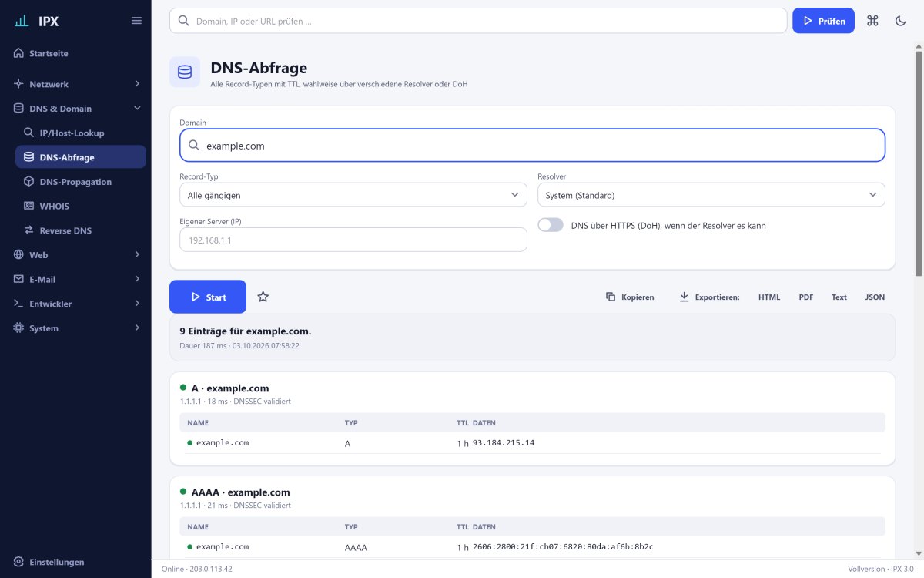The image size is (924, 578).
Task: Click the IPX logo icon
Action: pos(22,21)
